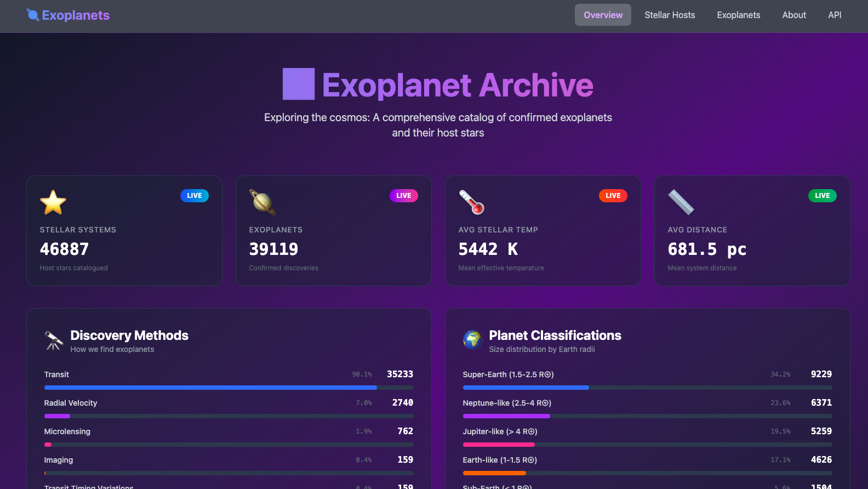Click the Transit row label
The width and height of the screenshot is (868, 489).
click(x=56, y=374)
